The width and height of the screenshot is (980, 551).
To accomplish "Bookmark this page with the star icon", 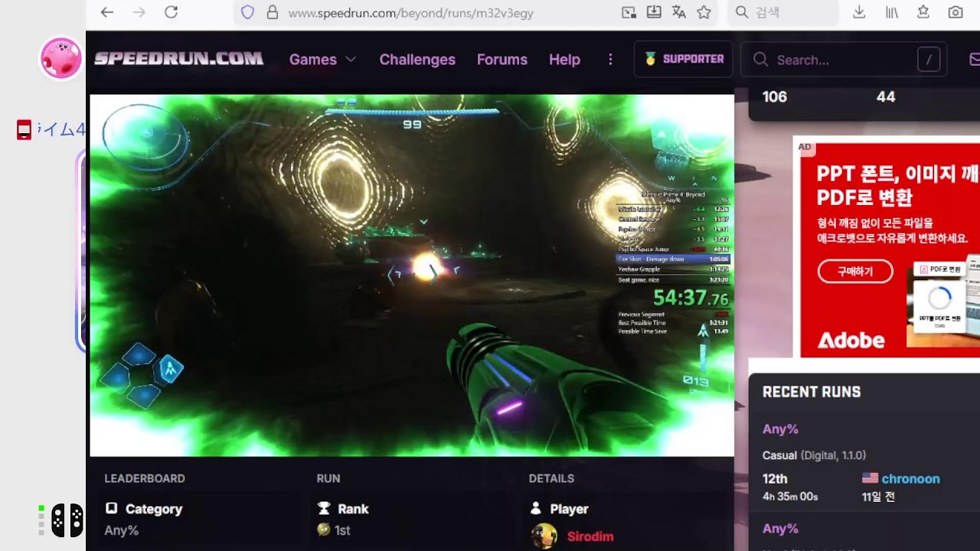I will pyautogui.click(x=704, y=12).
